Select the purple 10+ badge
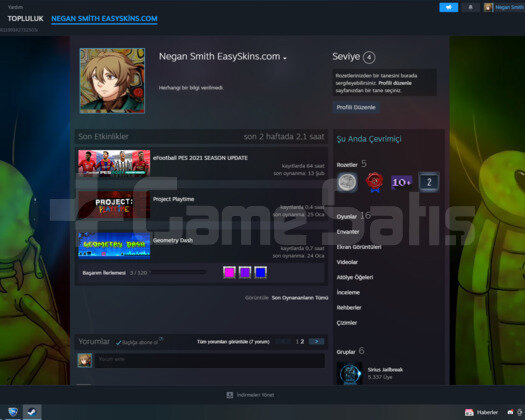The width and height of the screenshot is (525, 420). [x=401, y=182]
